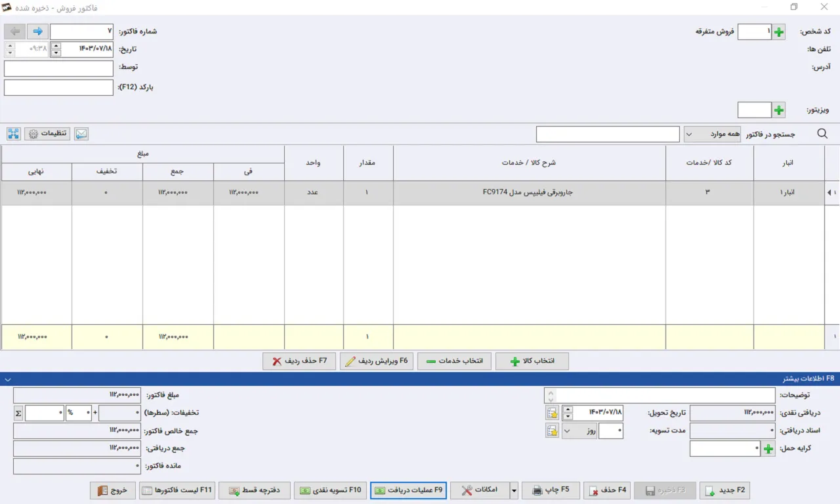
Task: Open the روز unit dropdown
Action: pos(579,430)
